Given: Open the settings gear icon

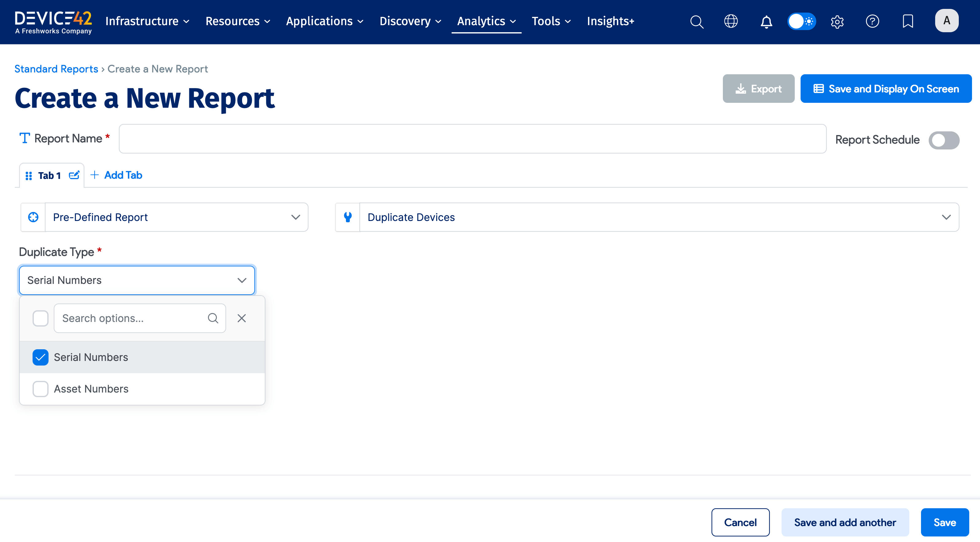Looking at the screenshot, I should click(837, 22).
